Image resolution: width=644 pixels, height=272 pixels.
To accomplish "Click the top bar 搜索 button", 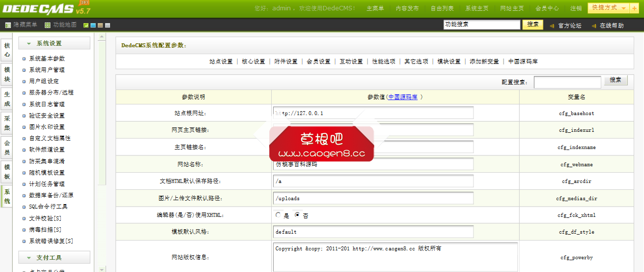I will click(532, 25).
